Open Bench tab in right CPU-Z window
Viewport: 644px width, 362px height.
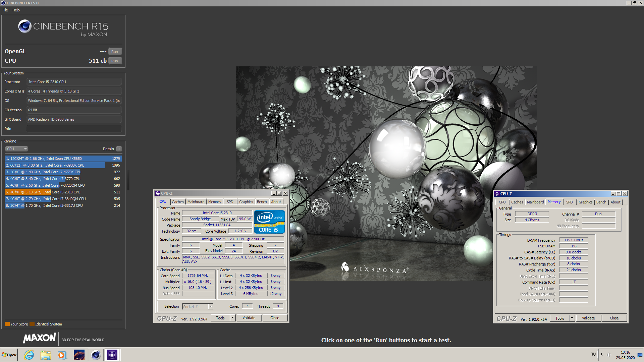tap(601, 202)
